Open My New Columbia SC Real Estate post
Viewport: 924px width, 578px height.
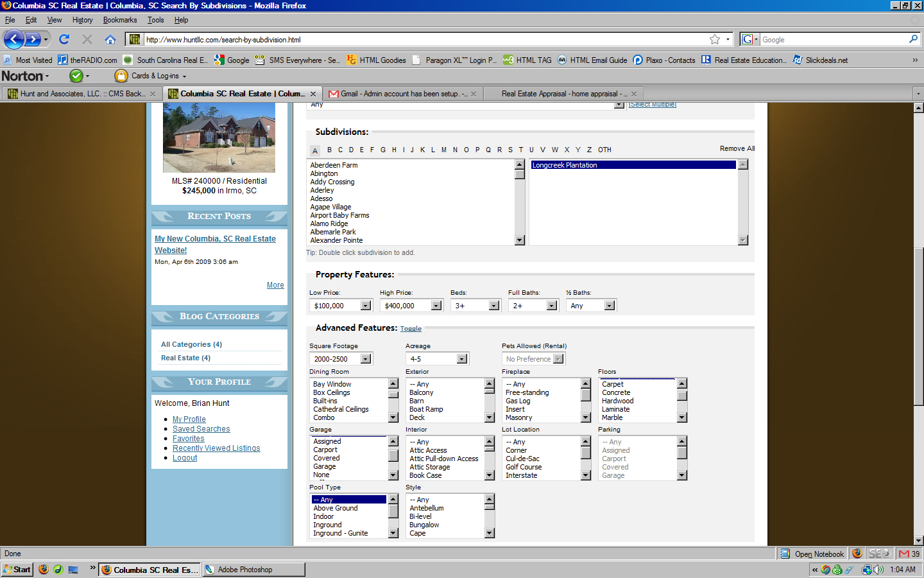215,244
